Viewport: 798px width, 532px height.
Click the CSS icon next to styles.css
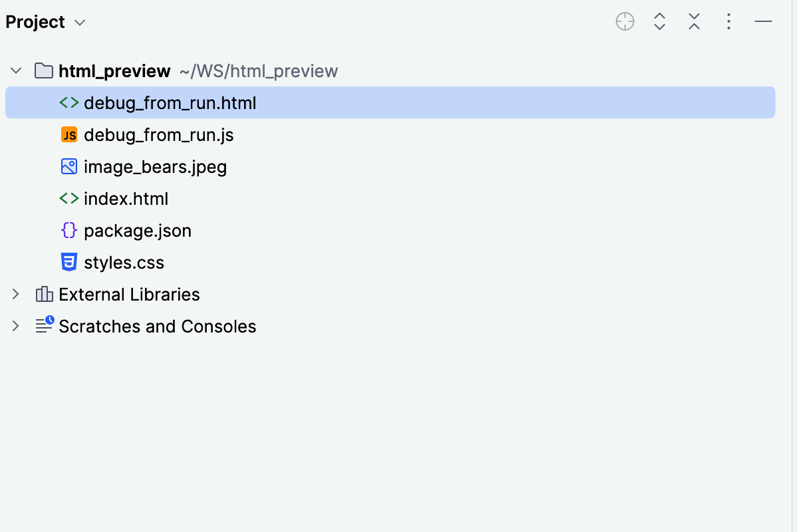point(69,262)
